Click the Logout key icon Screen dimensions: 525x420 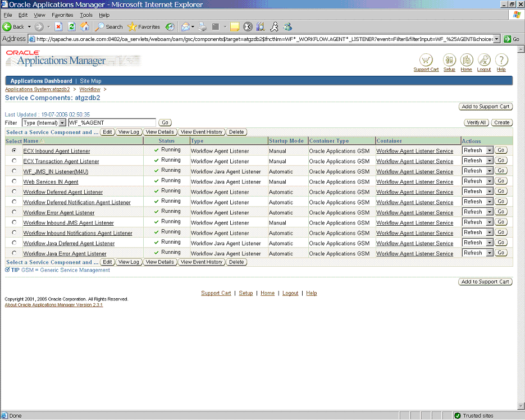point(484,60)
